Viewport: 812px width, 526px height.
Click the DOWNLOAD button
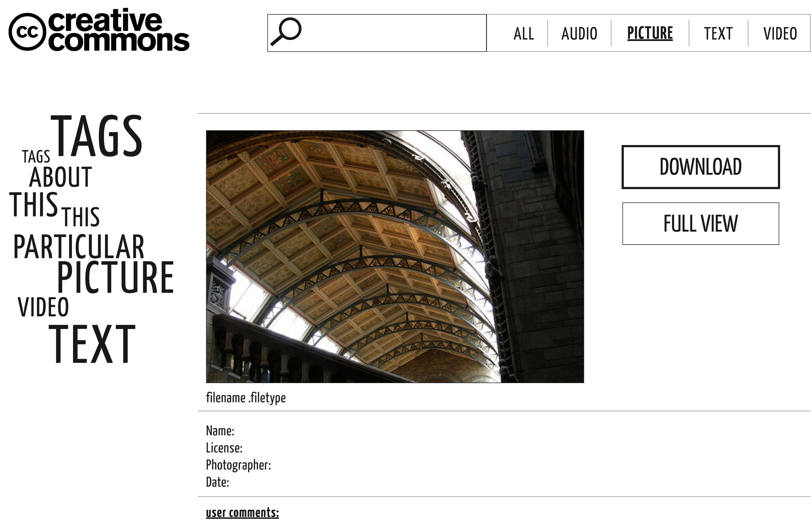(x=701, y=167)
